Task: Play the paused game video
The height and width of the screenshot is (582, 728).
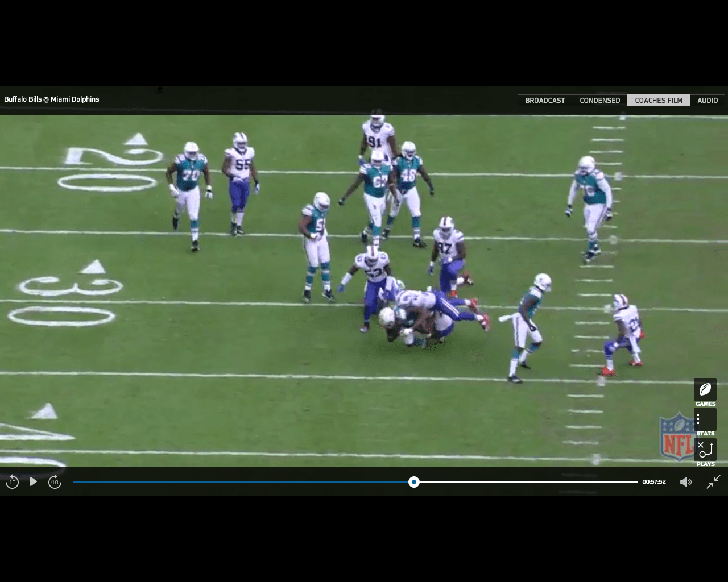Action: [34, 481]
